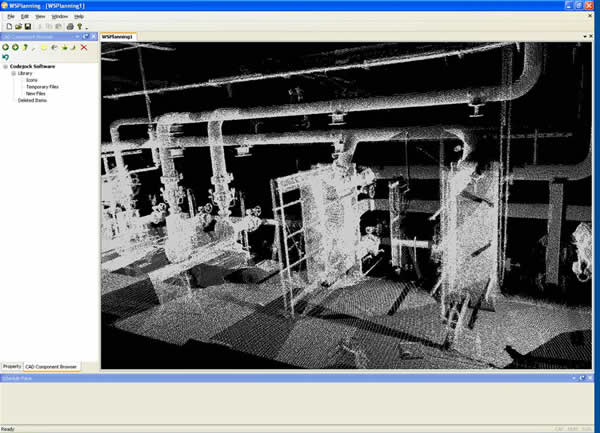This screenshot has width=600, height=433.
Task: Select Temporary Files in the tree
Action: point(43,87)
